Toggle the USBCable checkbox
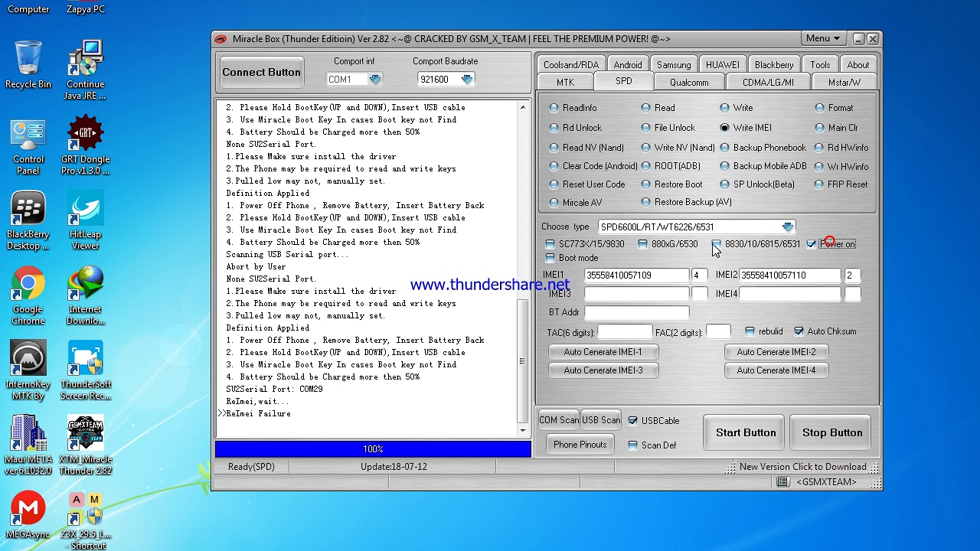This screenshot has width=980, height=551. pyautogui.click(x=632, y=421)
